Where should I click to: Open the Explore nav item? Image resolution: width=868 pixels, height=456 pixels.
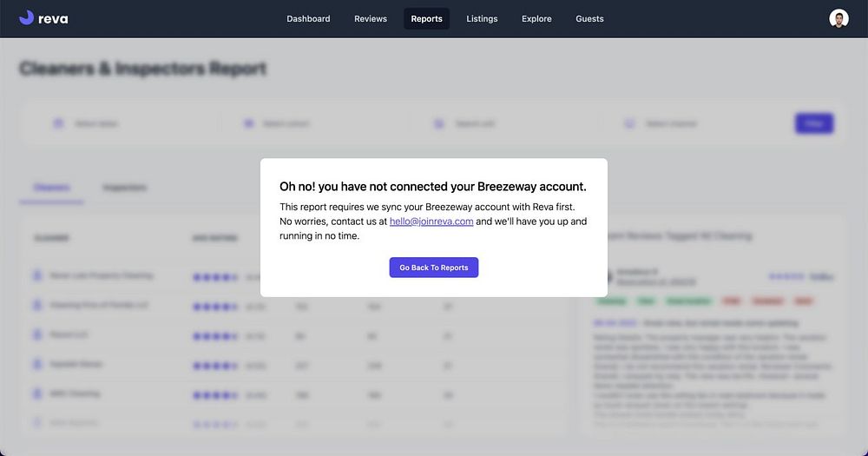[x=536, y=19]
